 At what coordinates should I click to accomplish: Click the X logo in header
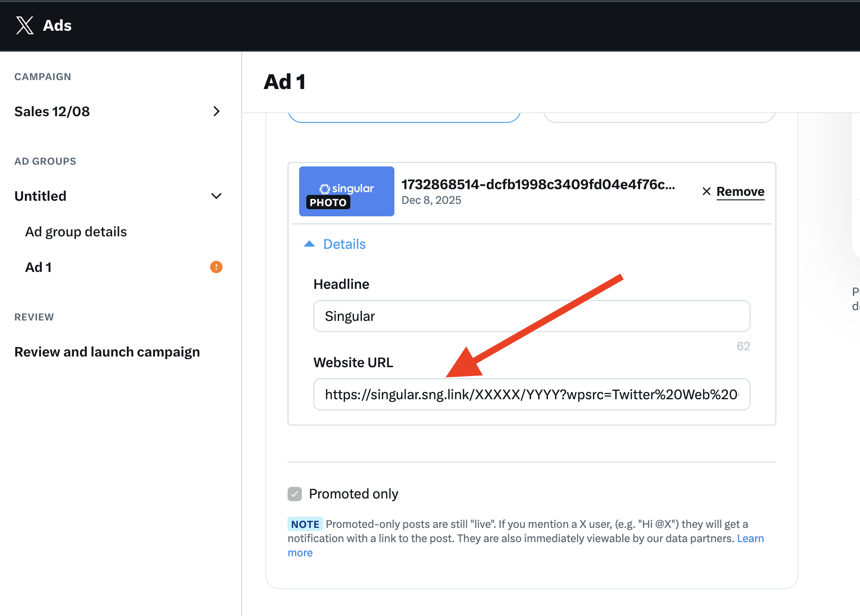tap(25, 25)
